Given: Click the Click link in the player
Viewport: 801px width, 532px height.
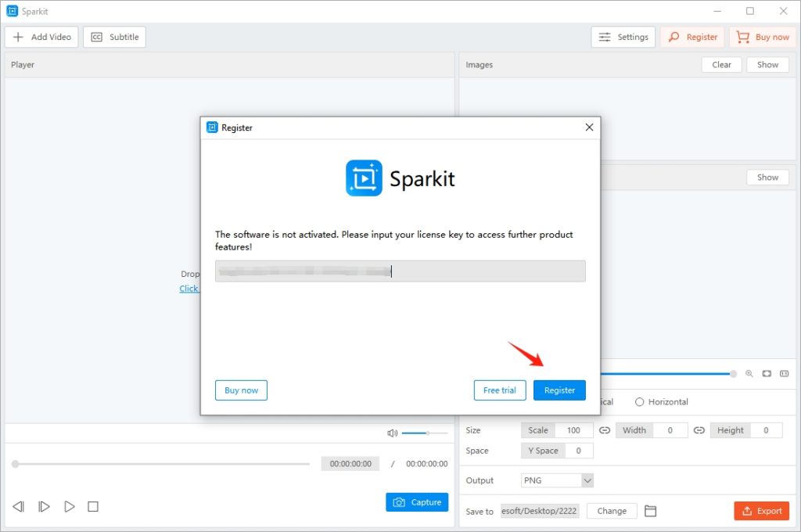Looking at the screenshot, I should click(x=189, y=289).
